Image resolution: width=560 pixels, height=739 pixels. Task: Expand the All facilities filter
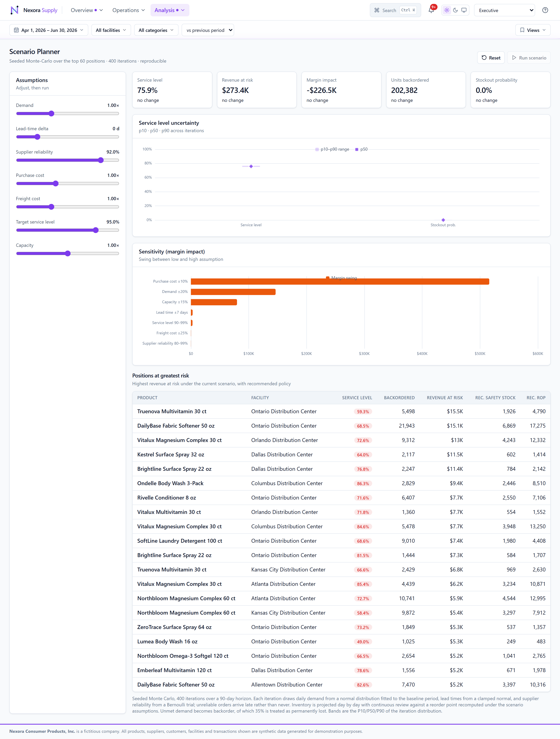[111, 30]
